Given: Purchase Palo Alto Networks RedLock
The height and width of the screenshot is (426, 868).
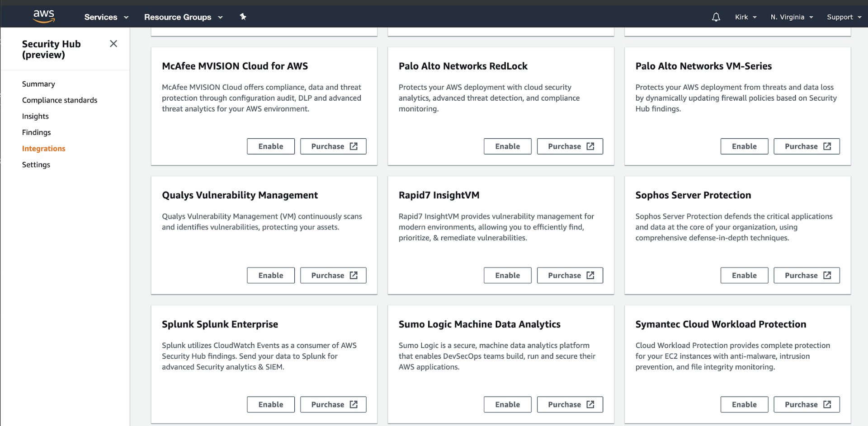Looking at the screenshot, I should 570,146.
